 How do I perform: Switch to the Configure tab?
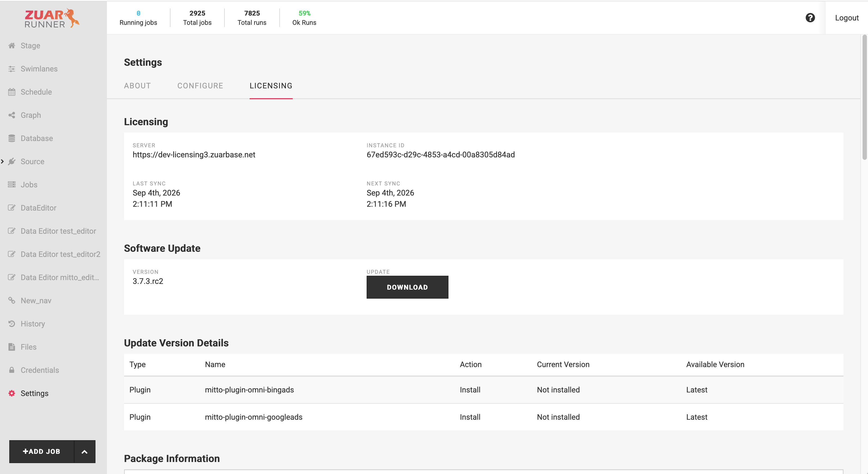point(200,86)
